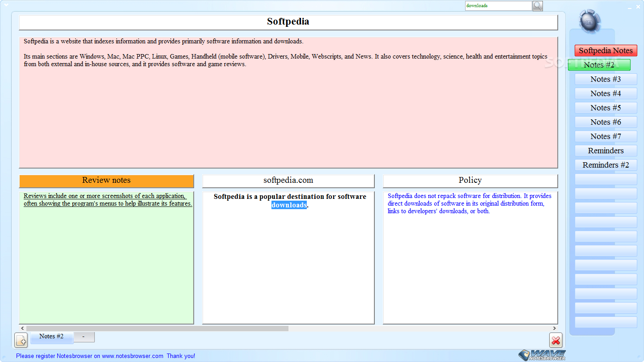Click the paragraph starting 'Its main sections are Windows'
Screen dimensions: 644x362
pos(285,60)
